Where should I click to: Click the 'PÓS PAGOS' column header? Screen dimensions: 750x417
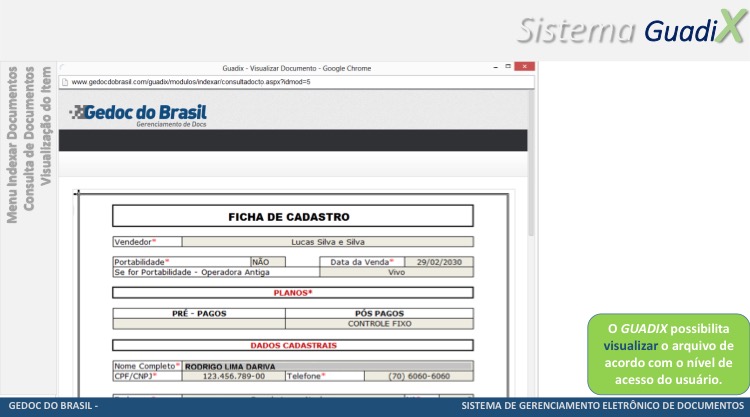click(x=379, y=313)
